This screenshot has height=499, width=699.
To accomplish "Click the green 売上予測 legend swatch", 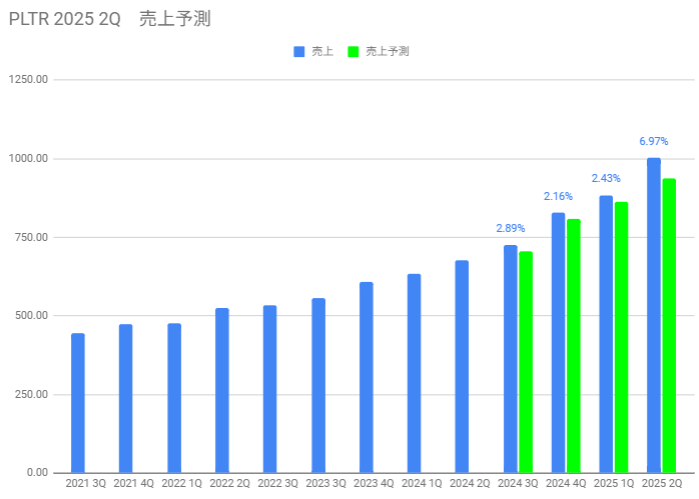I will (x=353, y=52).
